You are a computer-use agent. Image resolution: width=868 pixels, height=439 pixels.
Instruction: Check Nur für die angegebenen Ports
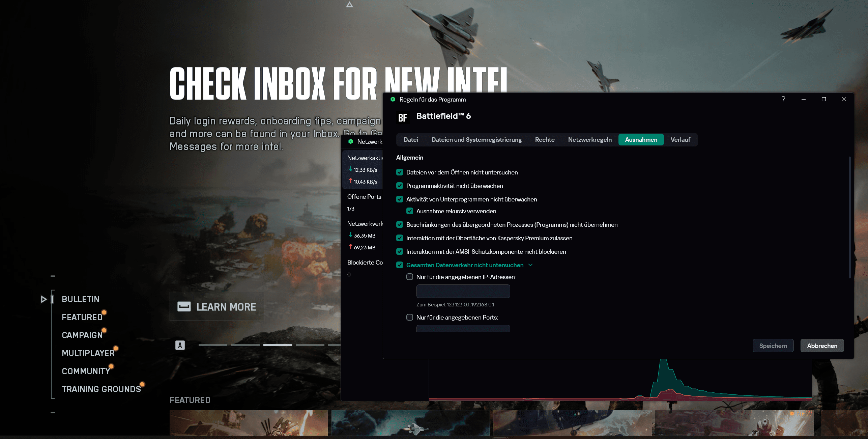click(410, 318)
